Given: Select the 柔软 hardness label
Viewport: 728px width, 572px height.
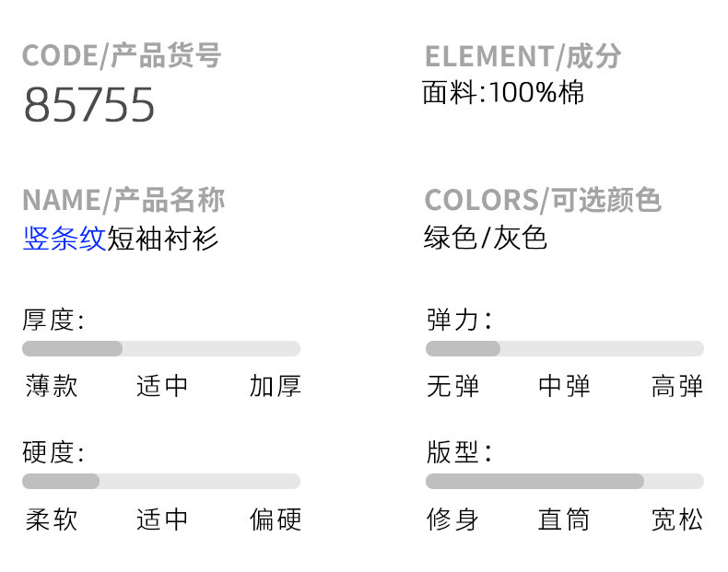Looking at the screenshot, I should coord(52,519).
